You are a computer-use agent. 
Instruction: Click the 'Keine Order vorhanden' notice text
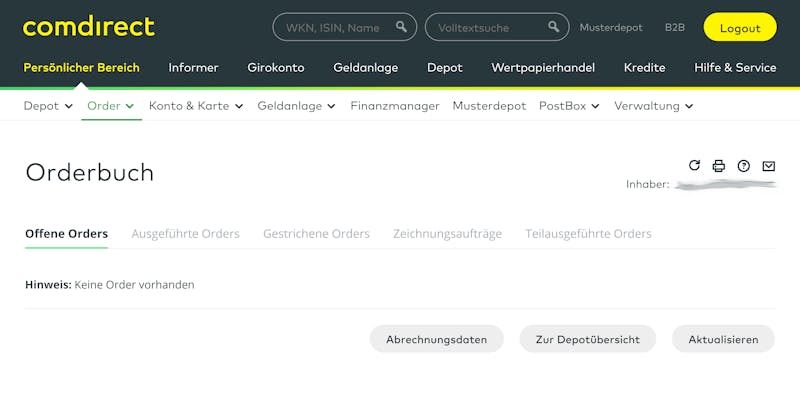[135, 285]
